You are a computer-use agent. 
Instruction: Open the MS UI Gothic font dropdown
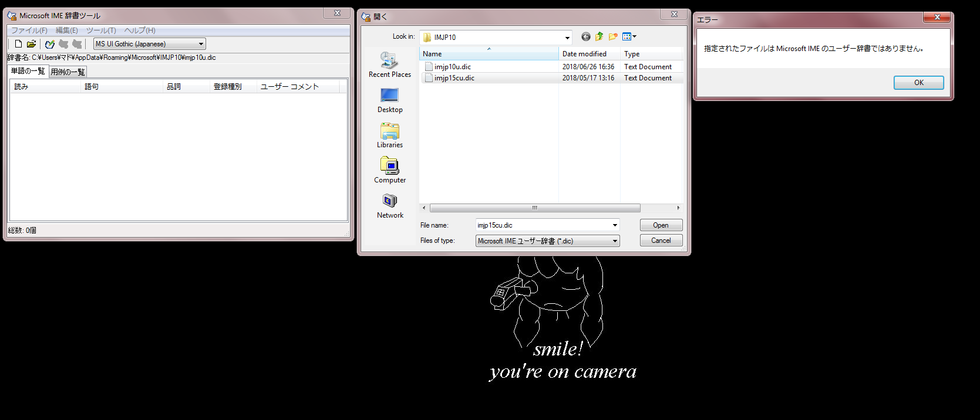[x=150, y=44]
